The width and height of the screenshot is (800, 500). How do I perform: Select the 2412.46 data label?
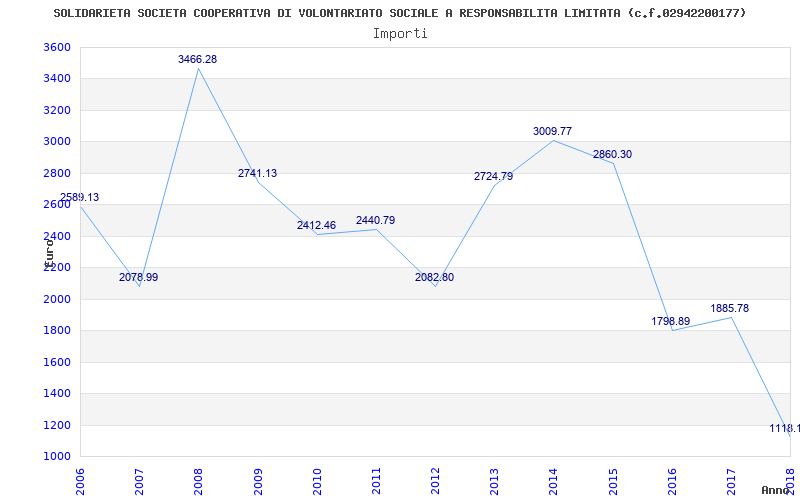(x=316, y=225)
